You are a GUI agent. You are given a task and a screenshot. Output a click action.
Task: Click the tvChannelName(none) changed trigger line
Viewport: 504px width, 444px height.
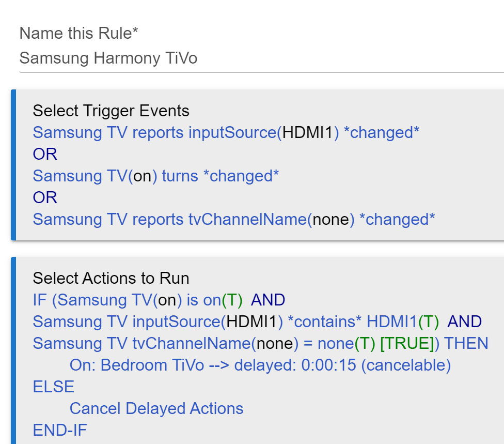click(234, 220)
